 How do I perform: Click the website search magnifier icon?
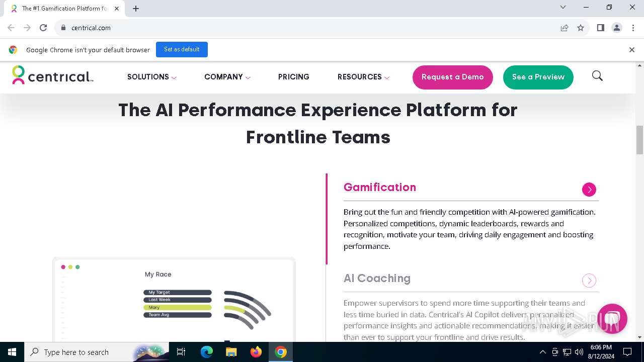[x=597, y=76]
